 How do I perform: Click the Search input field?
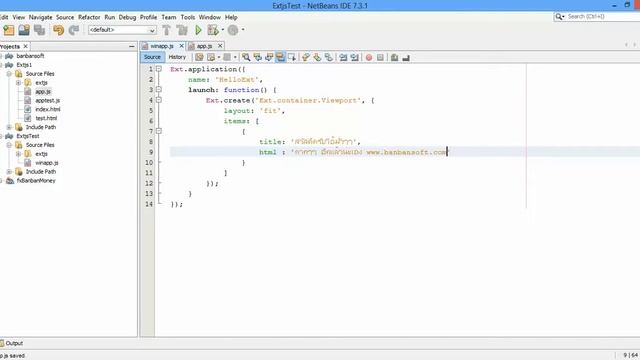tap(602, 17)
